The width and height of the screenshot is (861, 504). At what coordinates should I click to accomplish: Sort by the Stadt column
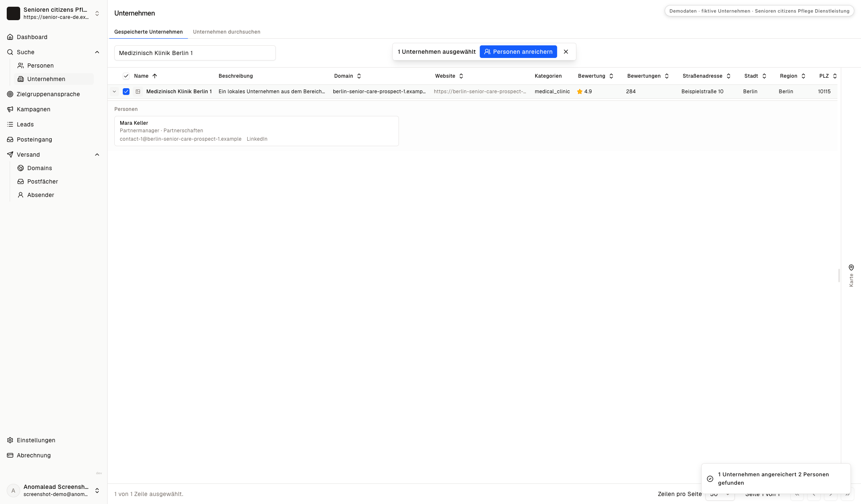tap(755, 76)
